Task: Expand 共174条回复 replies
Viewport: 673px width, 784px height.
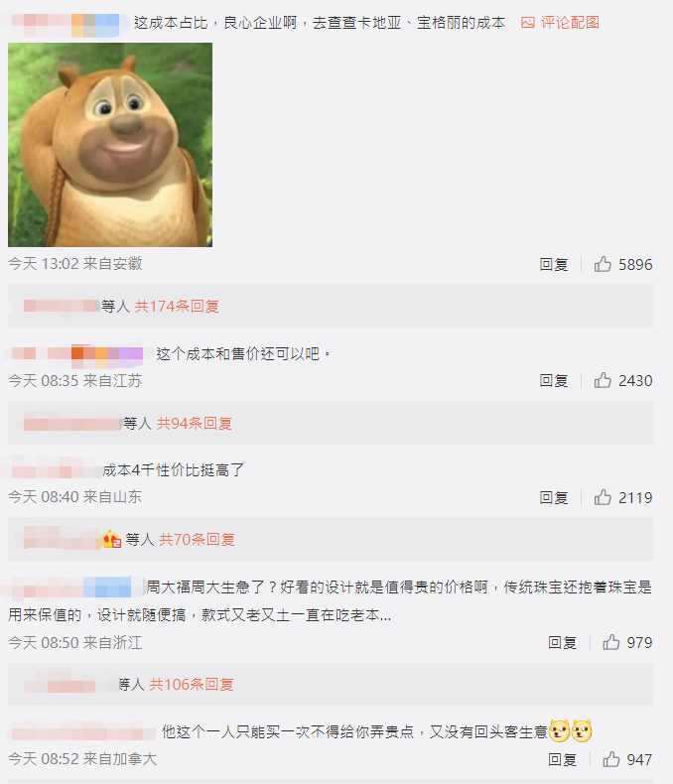Action: (x=177, y=306)
